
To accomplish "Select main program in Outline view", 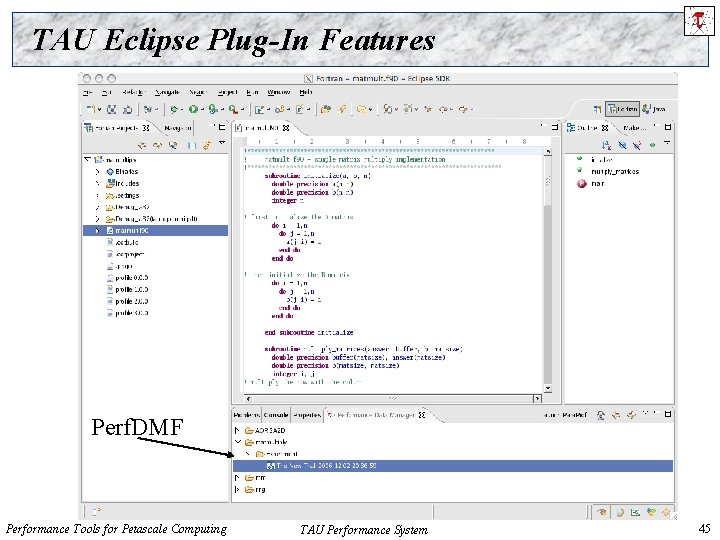I will click(x=591, y=184).
